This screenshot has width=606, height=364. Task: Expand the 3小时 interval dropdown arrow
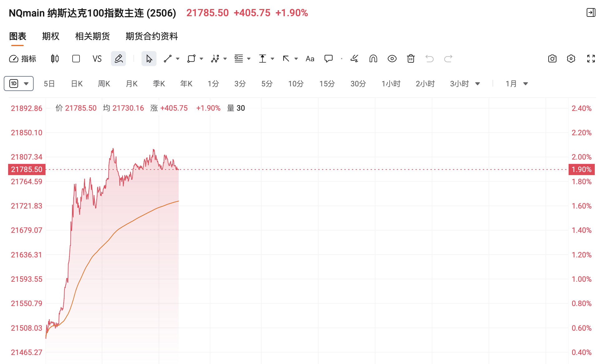[x=477, y=84]
